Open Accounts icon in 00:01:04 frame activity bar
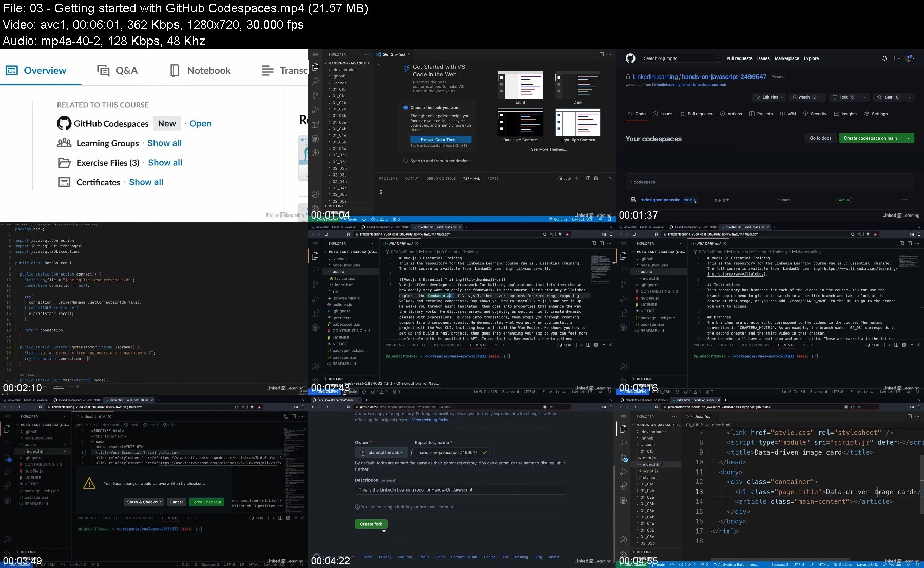The height and width of the screenshot is (568, 924). [315, 194]
